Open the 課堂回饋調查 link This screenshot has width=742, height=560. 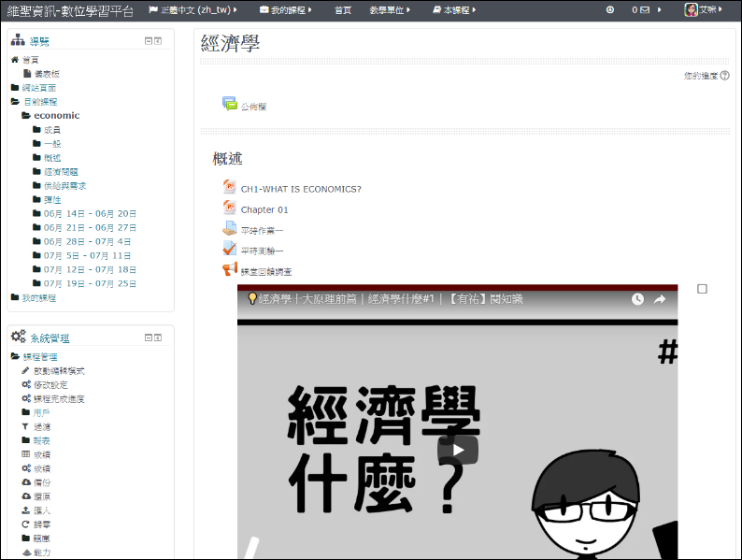(266, 272)
